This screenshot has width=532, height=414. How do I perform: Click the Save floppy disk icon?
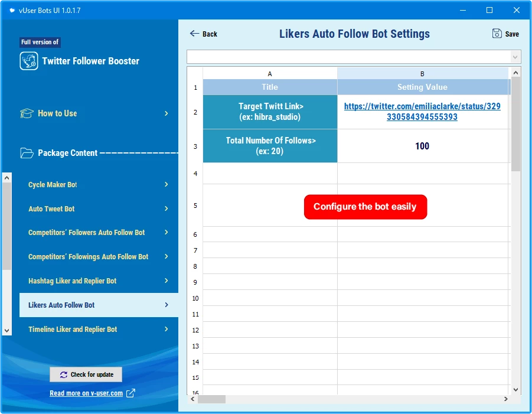pyautogui.click(x=497, y=33)
